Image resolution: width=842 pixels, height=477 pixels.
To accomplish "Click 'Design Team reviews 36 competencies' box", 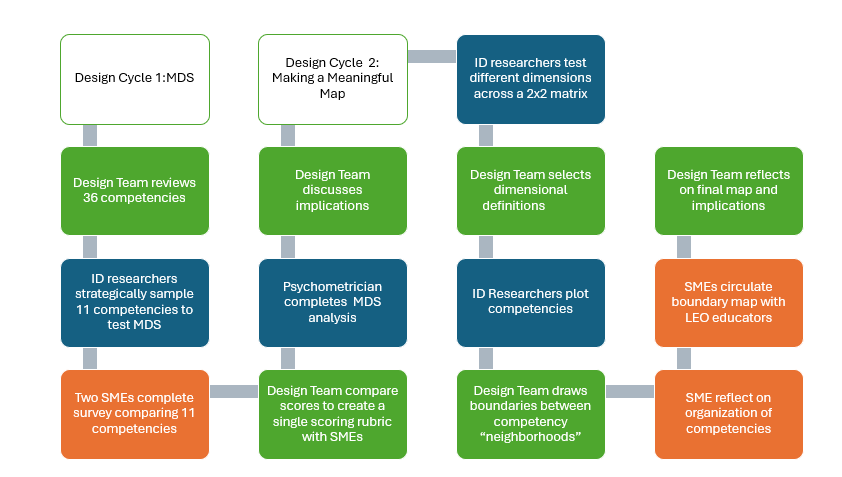I will (135, 191).
